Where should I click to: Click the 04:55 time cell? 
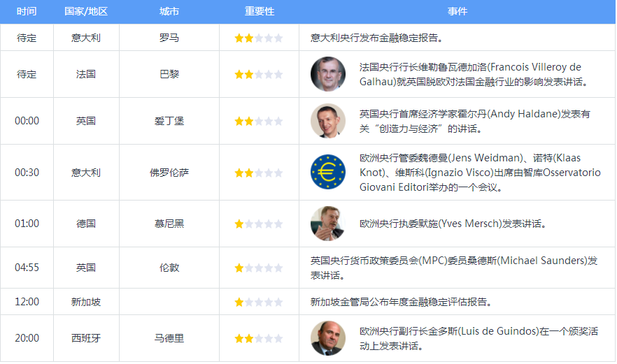(x=27, y=268)
